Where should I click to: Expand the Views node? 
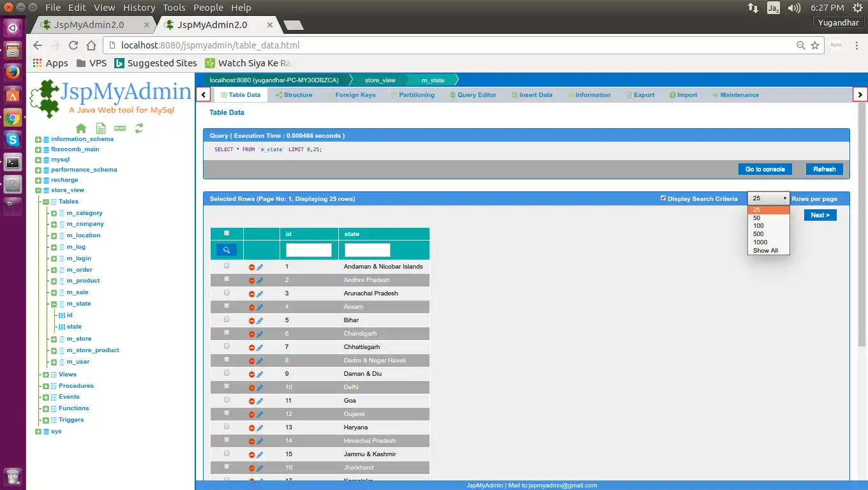coord(46,375)
